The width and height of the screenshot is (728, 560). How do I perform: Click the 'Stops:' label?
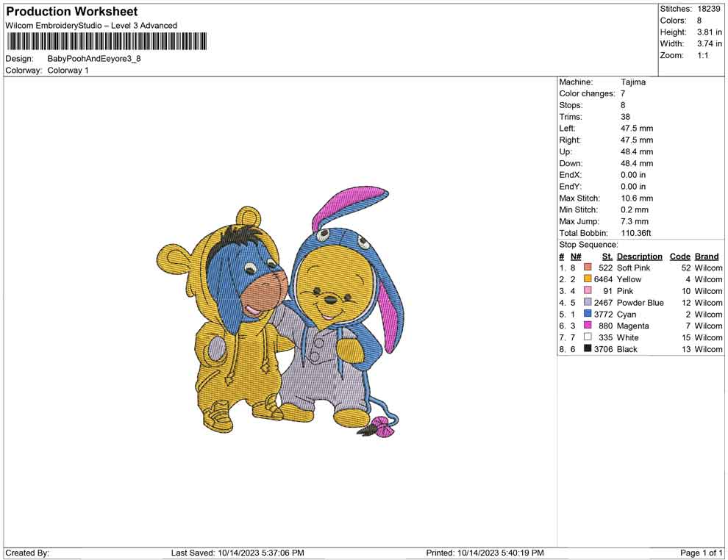pyautogui.click(x=571, y=105)
